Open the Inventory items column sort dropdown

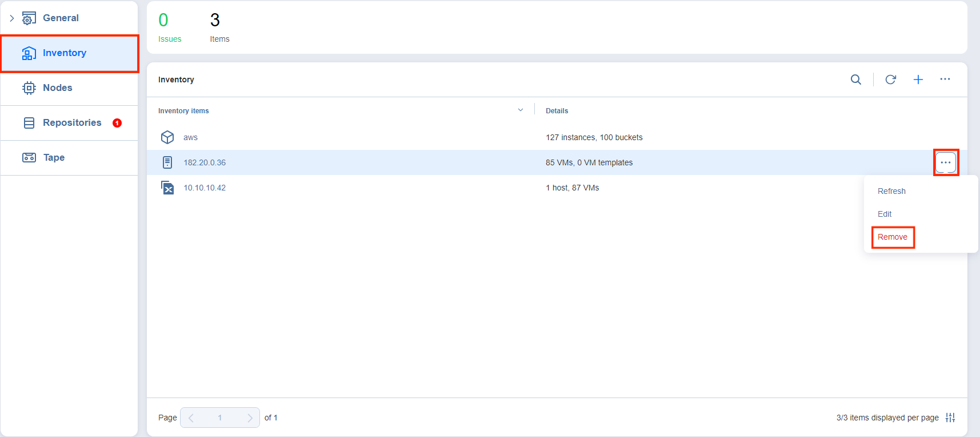[520, 110]
